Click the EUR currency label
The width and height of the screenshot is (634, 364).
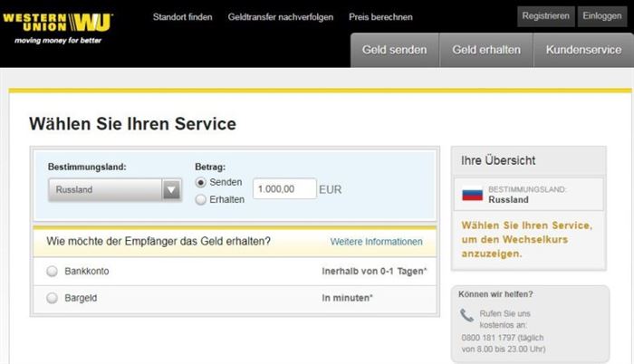click(x=331, y=189)
